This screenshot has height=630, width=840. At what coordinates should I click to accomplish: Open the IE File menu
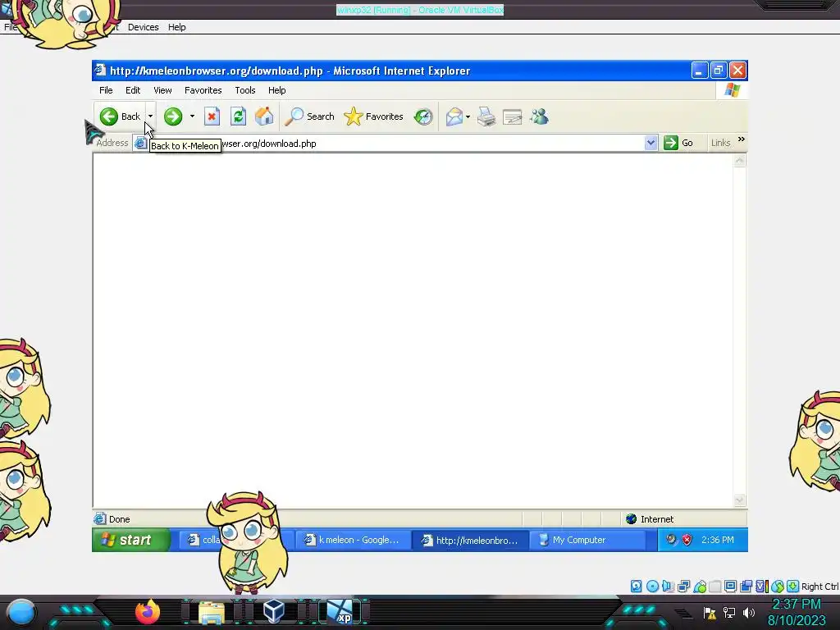[106, 90]
